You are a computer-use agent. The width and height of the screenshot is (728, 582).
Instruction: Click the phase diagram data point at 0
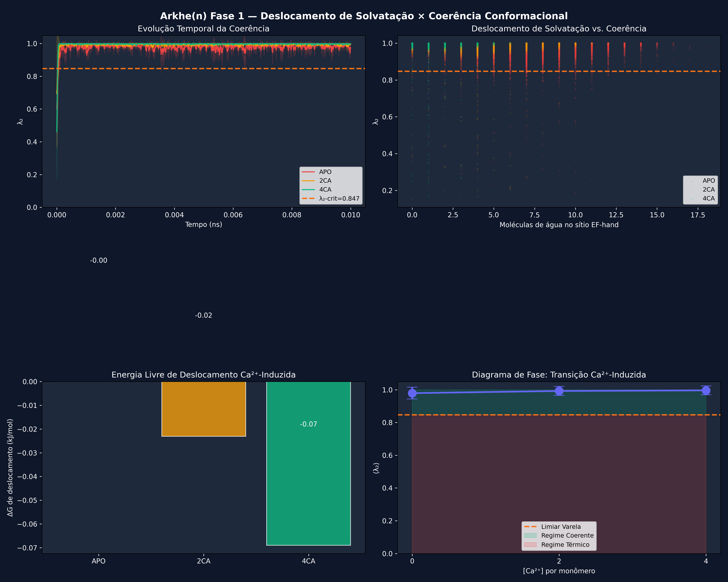(412, 393)
